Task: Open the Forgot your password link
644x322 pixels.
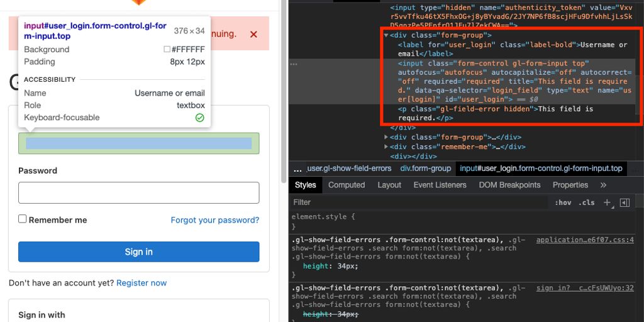Action: point(215,220)
